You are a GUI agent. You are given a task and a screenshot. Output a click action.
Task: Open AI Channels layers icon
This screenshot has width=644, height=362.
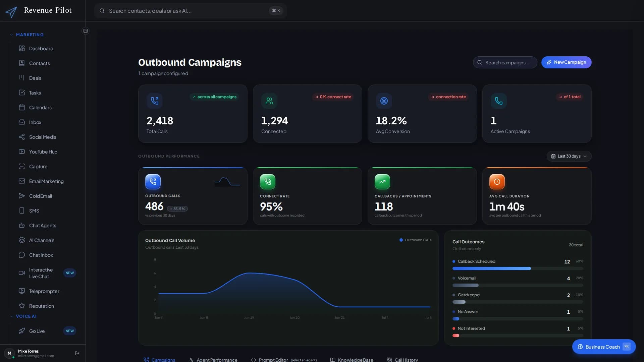point(22,240)
